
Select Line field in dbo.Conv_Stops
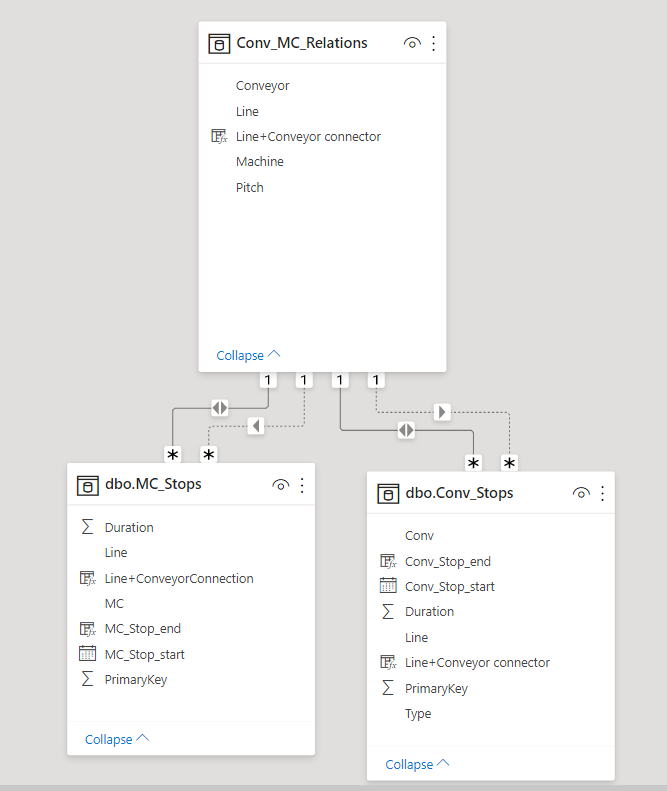pos(417,638)
